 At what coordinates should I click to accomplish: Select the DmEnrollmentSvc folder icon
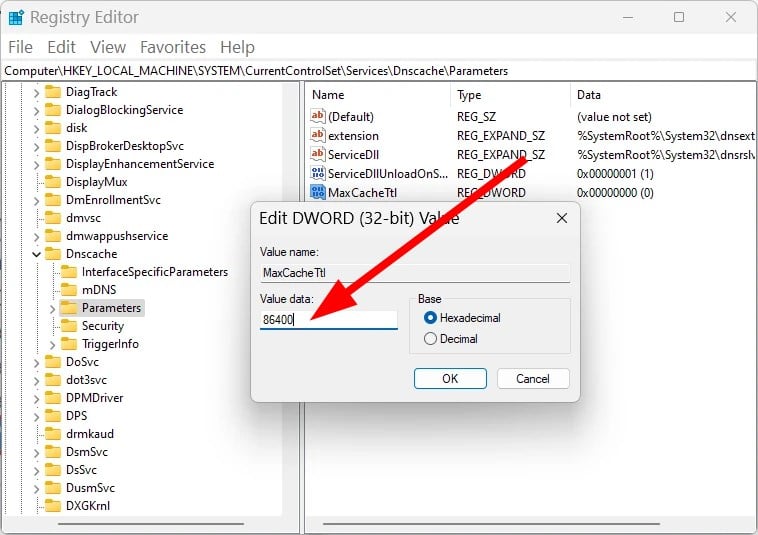click(x=53, y=200)
